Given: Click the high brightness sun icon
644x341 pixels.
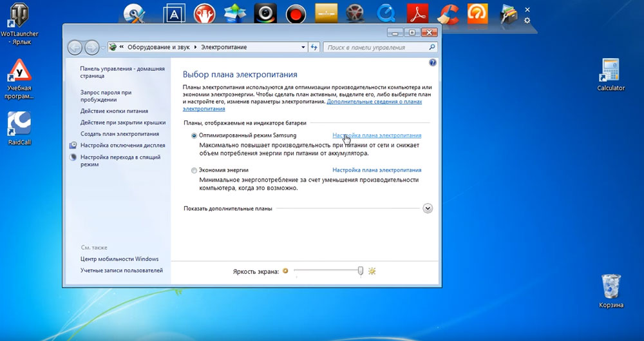Looking at the screenshot, I should click(x=372, y=271).
